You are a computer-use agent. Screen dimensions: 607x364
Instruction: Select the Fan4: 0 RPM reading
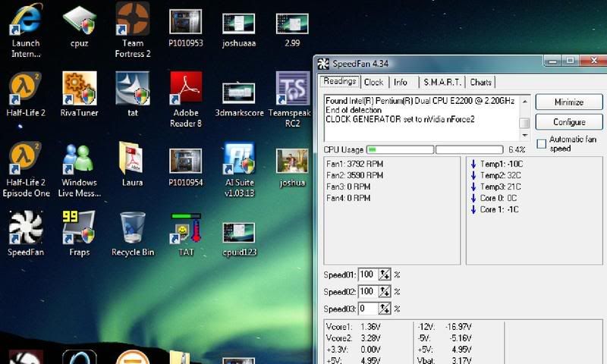click(x=348, y=198)
